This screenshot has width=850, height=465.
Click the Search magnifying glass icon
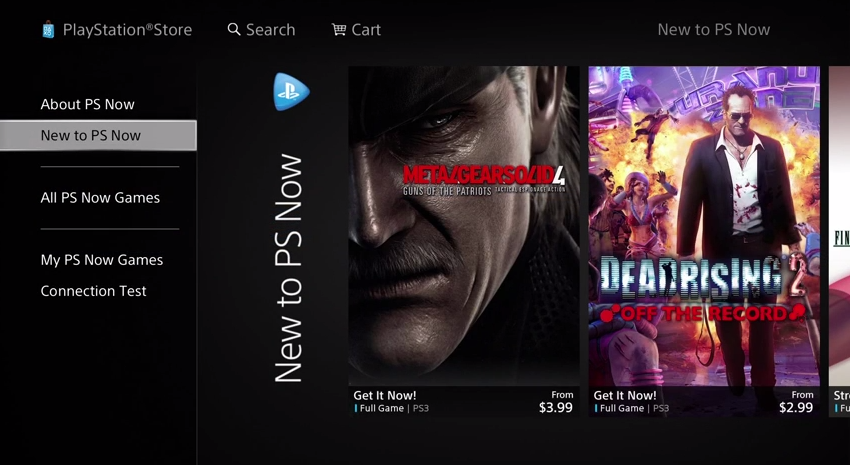point(234,29)
